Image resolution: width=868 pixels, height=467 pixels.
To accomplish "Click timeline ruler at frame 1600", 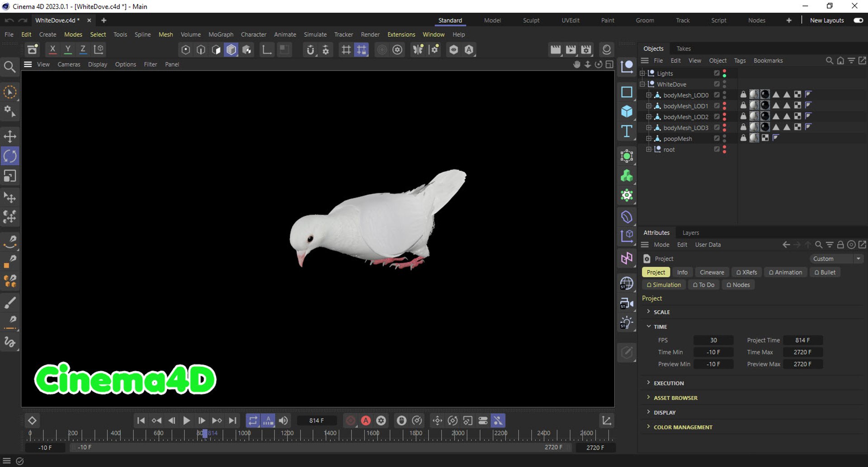I will click(373, 434).
